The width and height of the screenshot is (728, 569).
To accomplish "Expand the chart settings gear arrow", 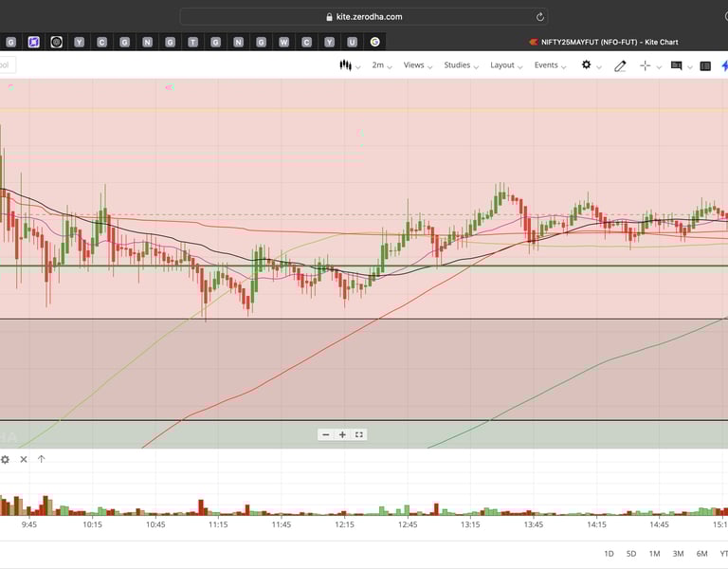I will (x=599, y=67).
